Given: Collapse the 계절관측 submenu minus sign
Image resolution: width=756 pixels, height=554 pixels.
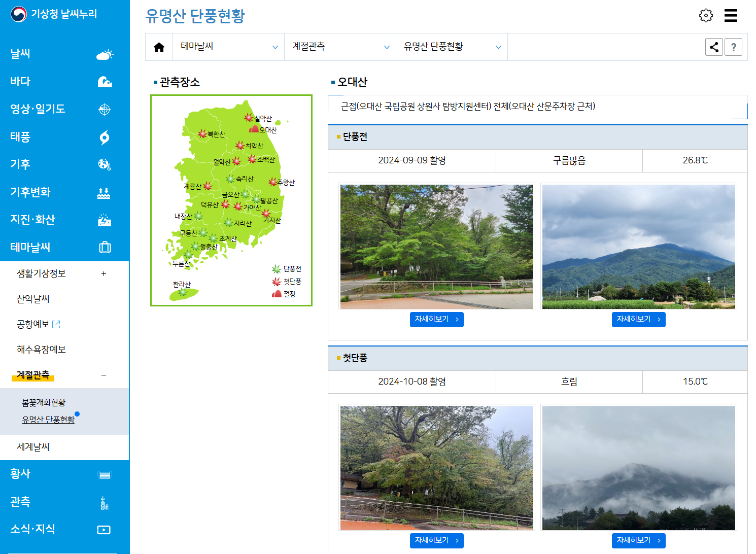Looking at the screenshot, I should pos(104,375).
